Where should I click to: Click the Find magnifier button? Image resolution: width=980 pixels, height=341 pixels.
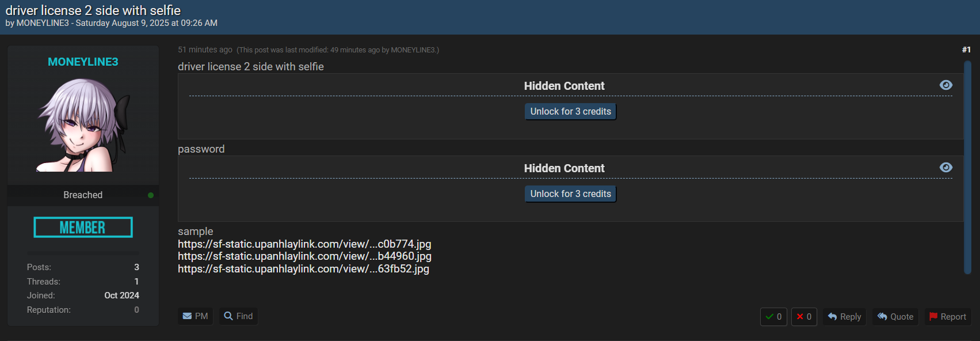pos(238,316)
